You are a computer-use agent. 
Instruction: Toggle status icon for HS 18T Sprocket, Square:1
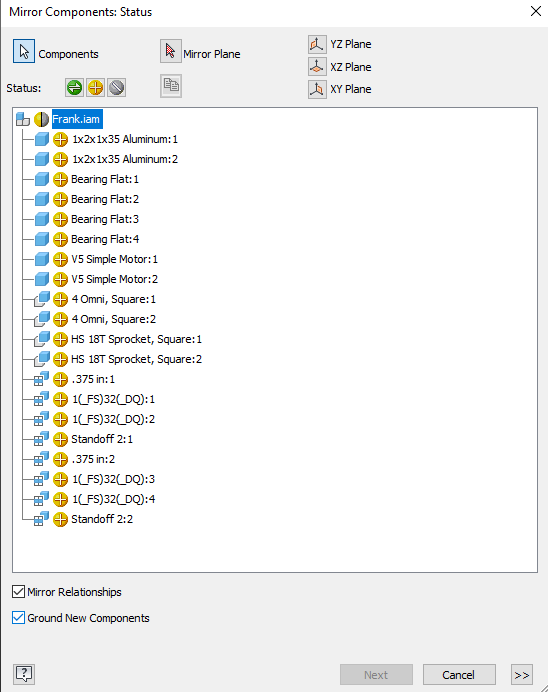[x=60, y=339]
